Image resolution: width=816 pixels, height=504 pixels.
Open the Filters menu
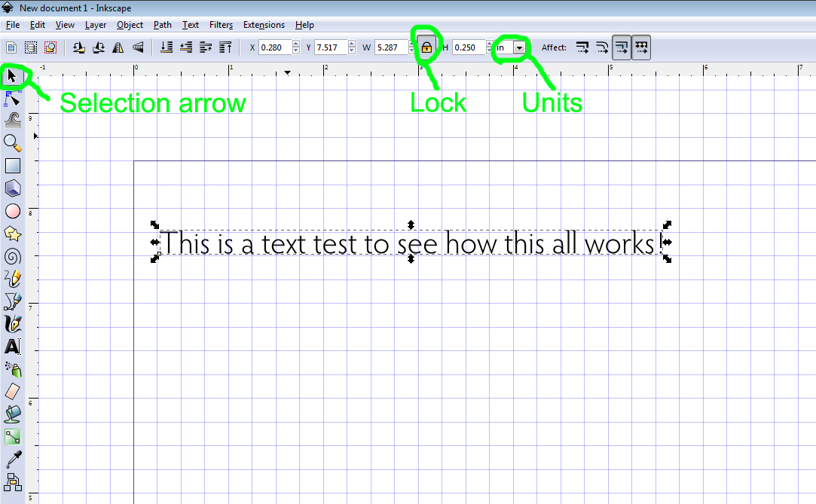coord(221,25)
